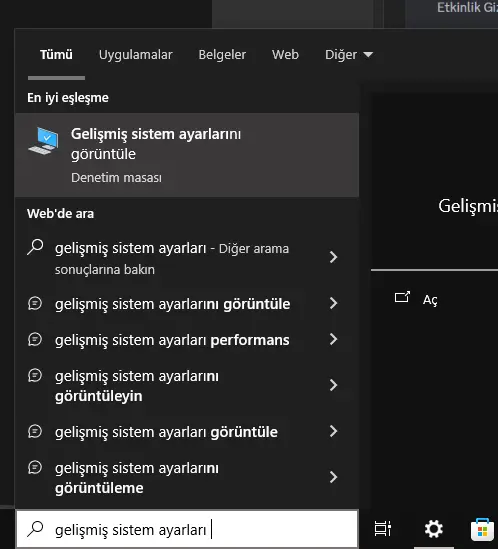Expand arrow for 'Diğer arama sonuçlarına bakın' result
The width and height of the screenshot is (498, 549).
[333, 257]
